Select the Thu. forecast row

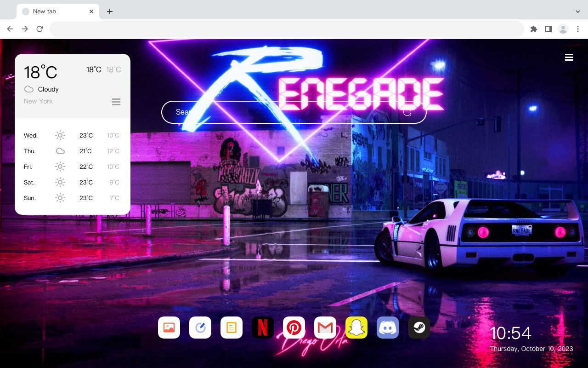point(73,151)
